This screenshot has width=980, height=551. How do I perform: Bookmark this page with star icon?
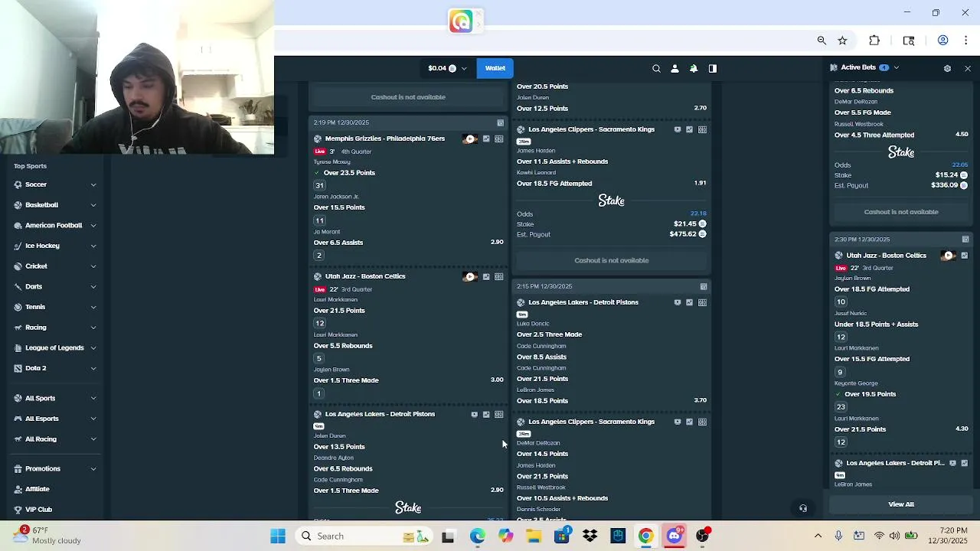click(x=842, y=41)
